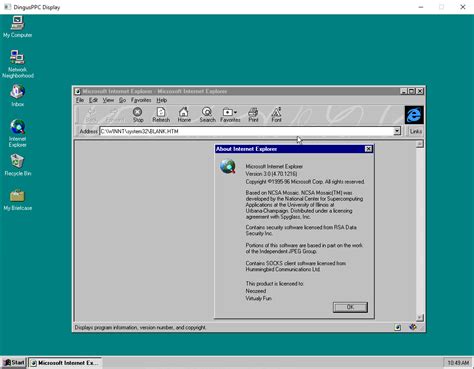Click status bar document icon
This screenshot has width=474, height=369.
(398, 327)
